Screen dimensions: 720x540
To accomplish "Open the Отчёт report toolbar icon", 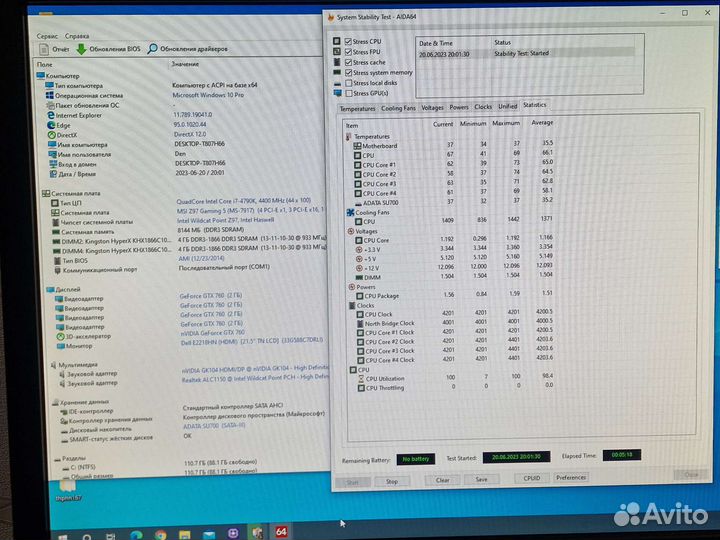I will coord(44,49).
